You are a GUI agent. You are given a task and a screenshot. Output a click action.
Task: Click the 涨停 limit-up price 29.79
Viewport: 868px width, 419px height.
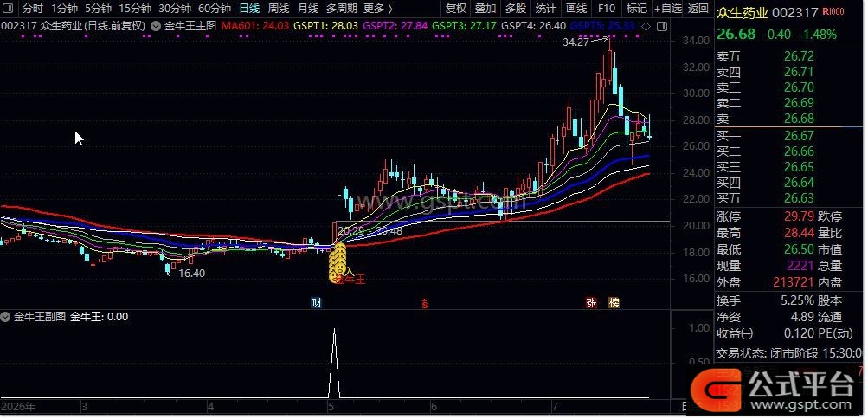(x=799, y=216)
